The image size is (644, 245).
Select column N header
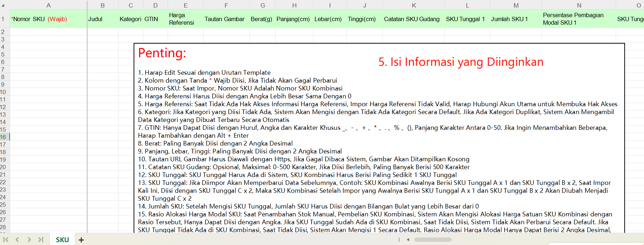click(579, 5)
